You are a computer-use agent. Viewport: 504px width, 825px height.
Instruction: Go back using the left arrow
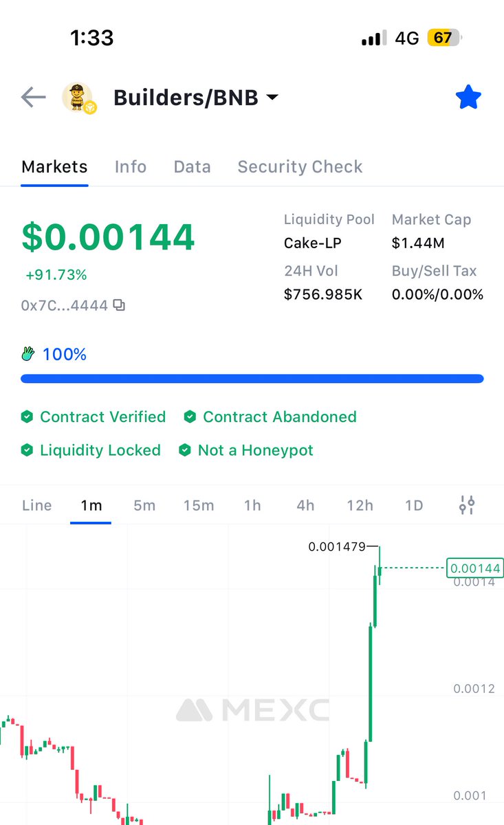pos(33,98)
